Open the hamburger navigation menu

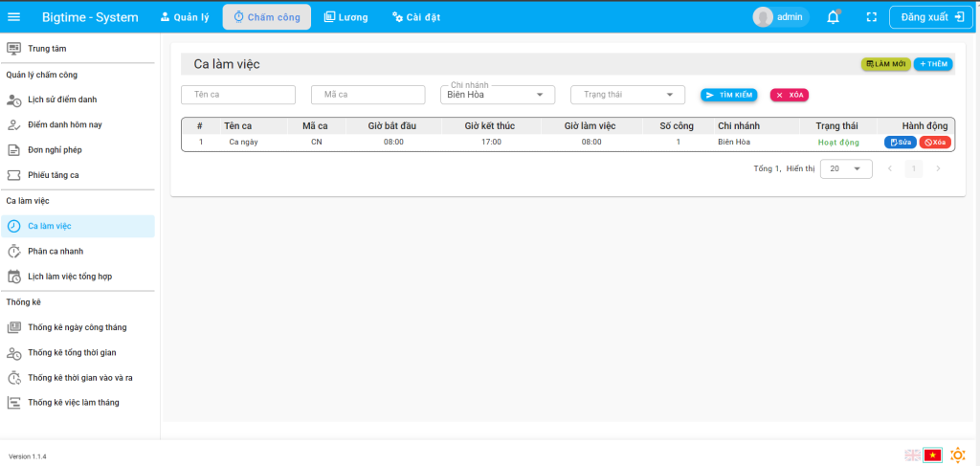[13, 17]
